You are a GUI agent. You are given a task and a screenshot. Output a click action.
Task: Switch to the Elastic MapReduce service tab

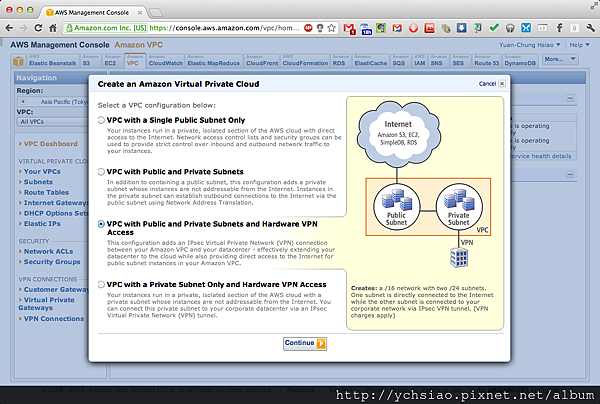[x=214, y=61]
